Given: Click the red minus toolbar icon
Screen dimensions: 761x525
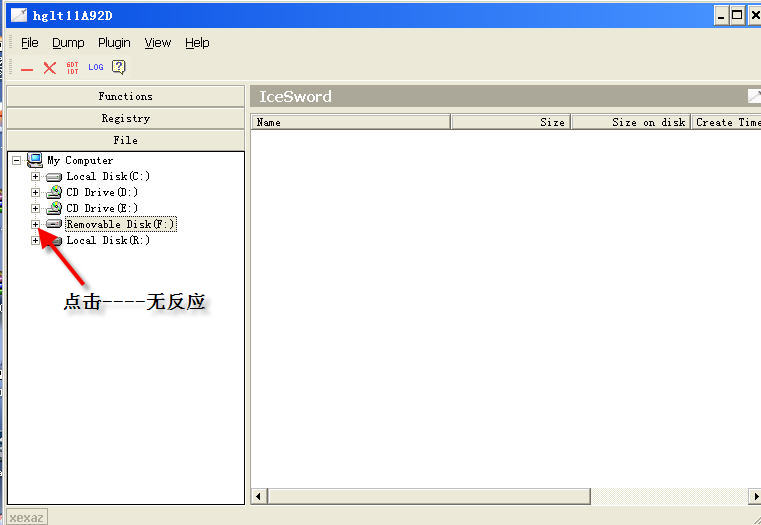Looking at the screenshot, I should point(27,70).
